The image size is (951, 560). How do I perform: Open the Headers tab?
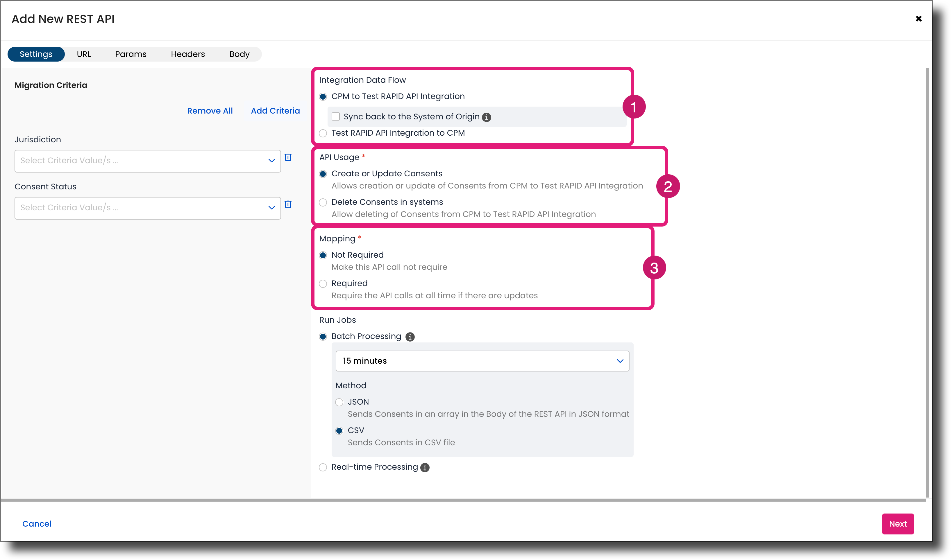[x=188, y=54]
